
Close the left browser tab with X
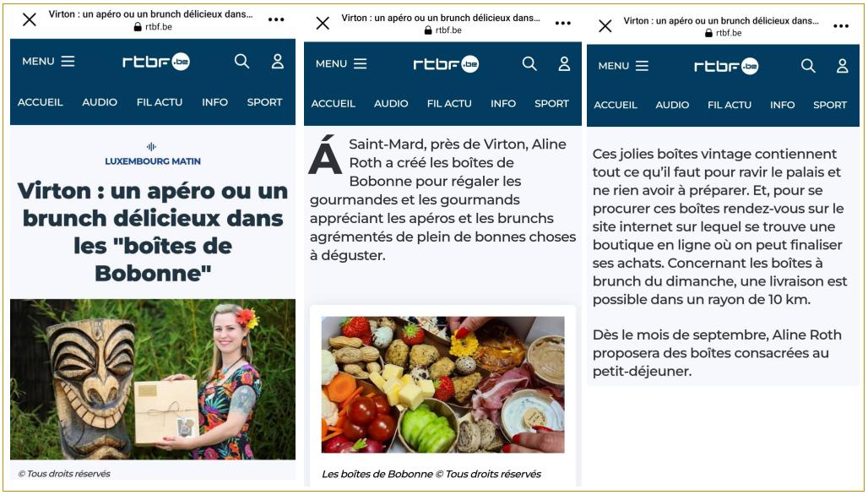(30, 20)
